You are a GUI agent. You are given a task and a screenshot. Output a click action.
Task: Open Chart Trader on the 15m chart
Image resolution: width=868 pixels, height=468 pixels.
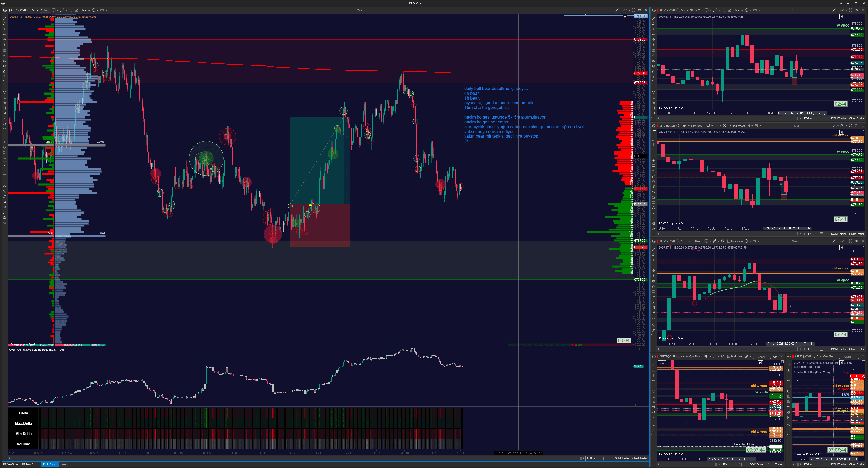856,234
